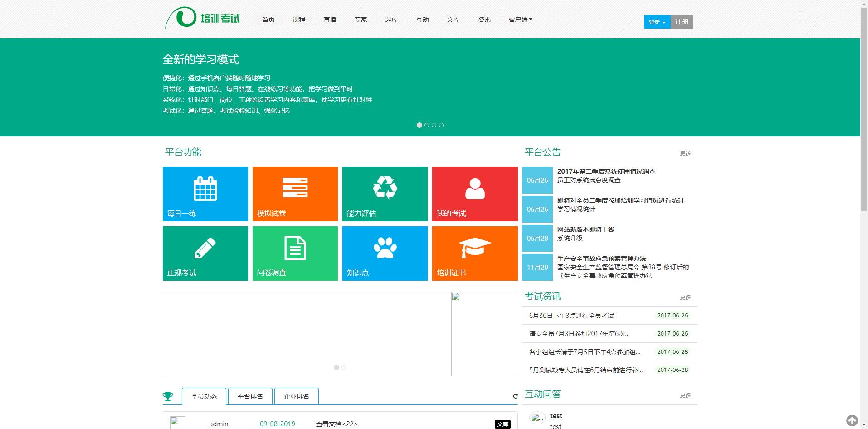Click 更多 next to 平台公告
Screen dimensions: 868x429
(x=685, y=153)
